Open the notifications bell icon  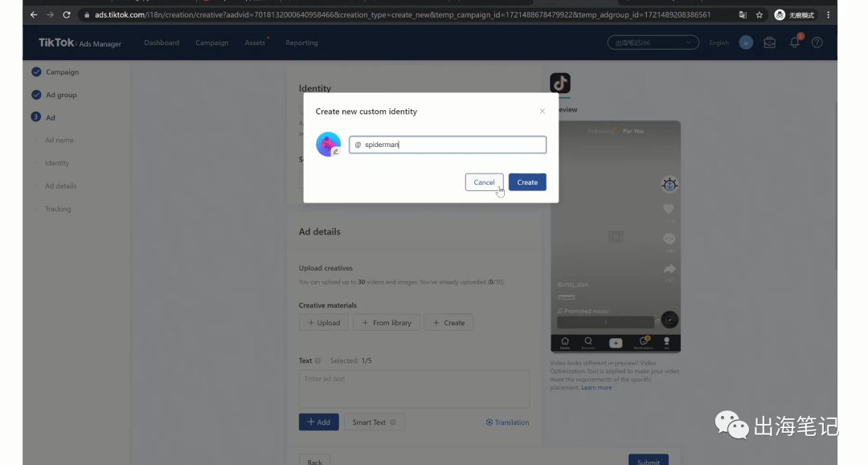(795, 42)
